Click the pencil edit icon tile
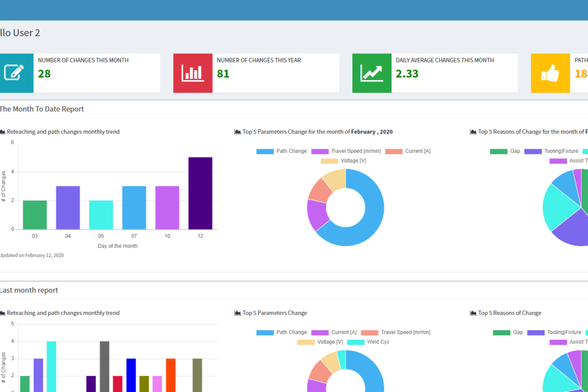Viewport: 588px width, 392px height. pos(13,73)
